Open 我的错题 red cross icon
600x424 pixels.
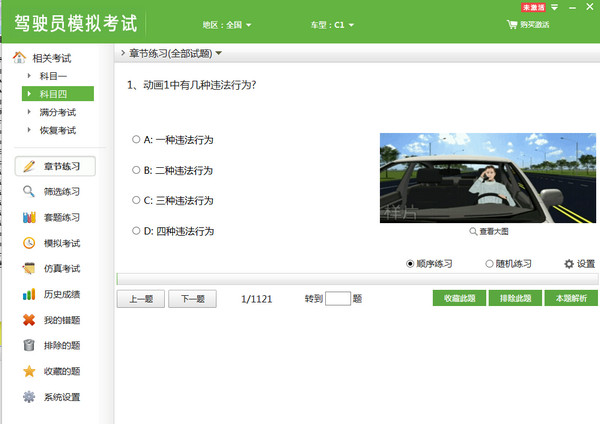(29, 320)
